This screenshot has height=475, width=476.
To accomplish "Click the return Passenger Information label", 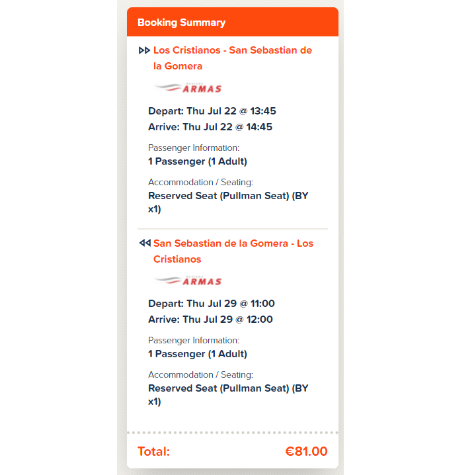I will point(194,340).
